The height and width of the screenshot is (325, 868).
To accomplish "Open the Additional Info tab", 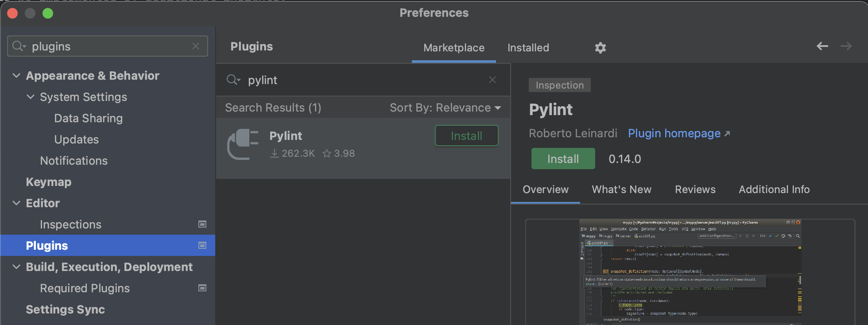I will [774, 190].
